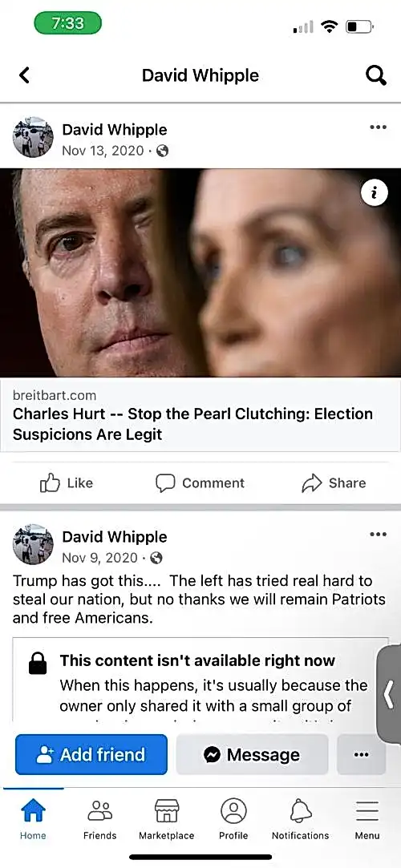Like the Nov 13 post
Image resolution: width=401 pixels, height=868 pixels.
pos(67,483)
